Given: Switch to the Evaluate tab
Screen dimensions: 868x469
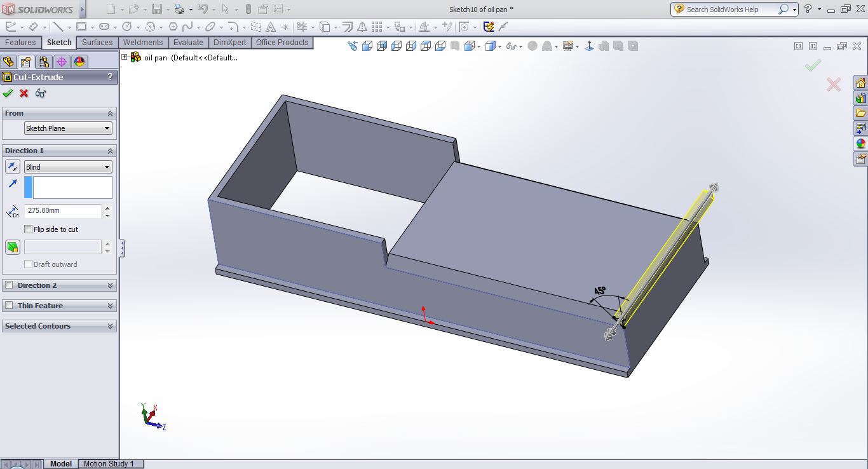Looking at the screenshot, I should (x=188, y=43).
